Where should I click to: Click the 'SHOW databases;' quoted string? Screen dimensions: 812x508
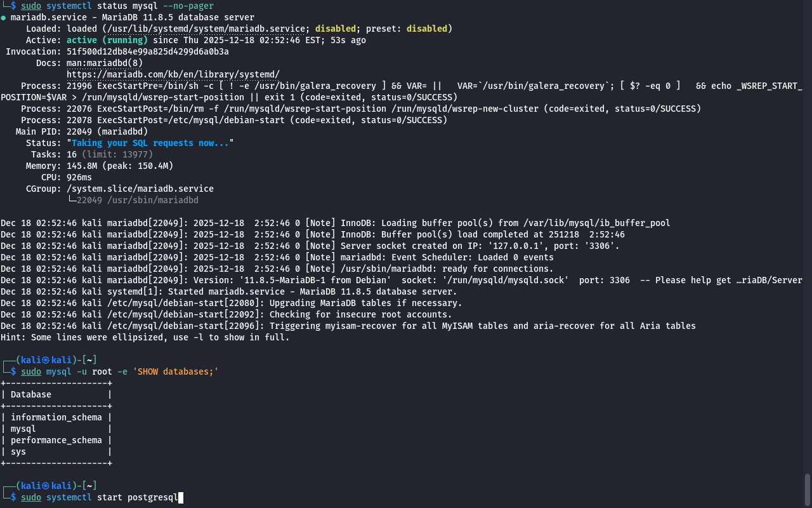[175, 371]
